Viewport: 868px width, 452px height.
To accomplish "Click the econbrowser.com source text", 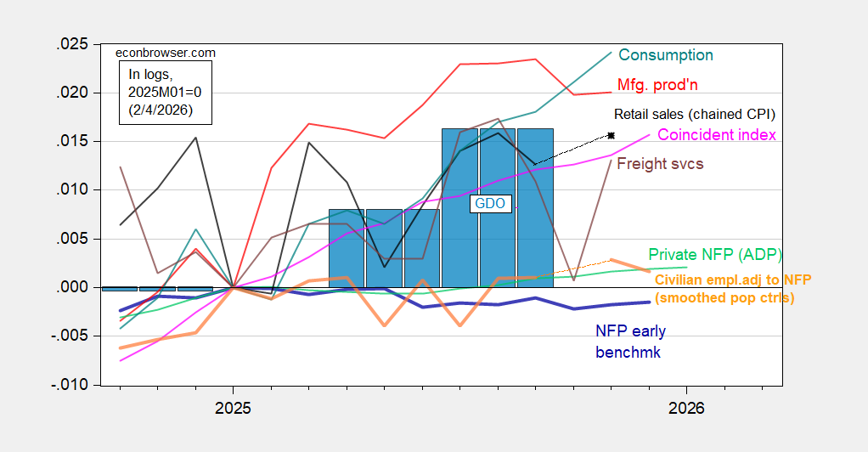I will (x=166, y=53).
